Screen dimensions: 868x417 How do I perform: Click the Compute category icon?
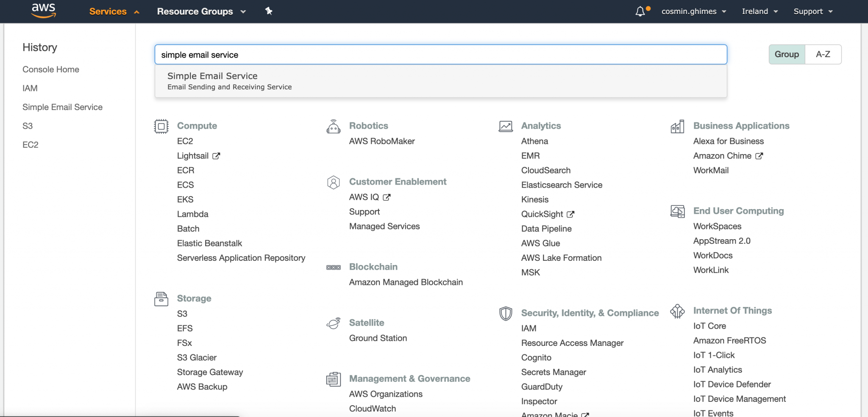[161, 126]
